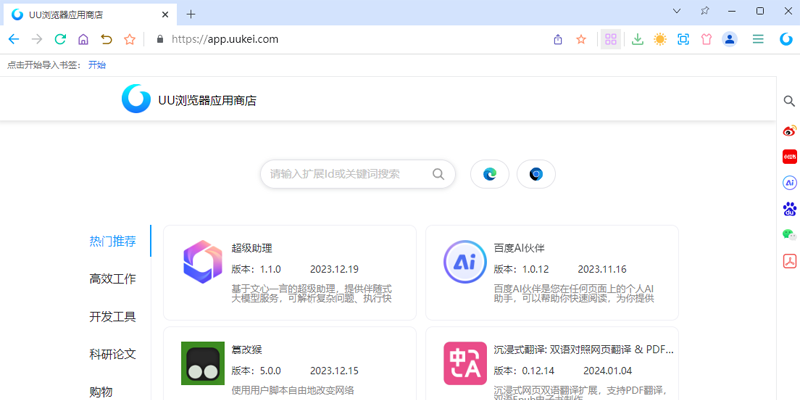The image size is (800, 400).
Task: Open the WeChat icon in the sidebar
Action: (789, 234)
